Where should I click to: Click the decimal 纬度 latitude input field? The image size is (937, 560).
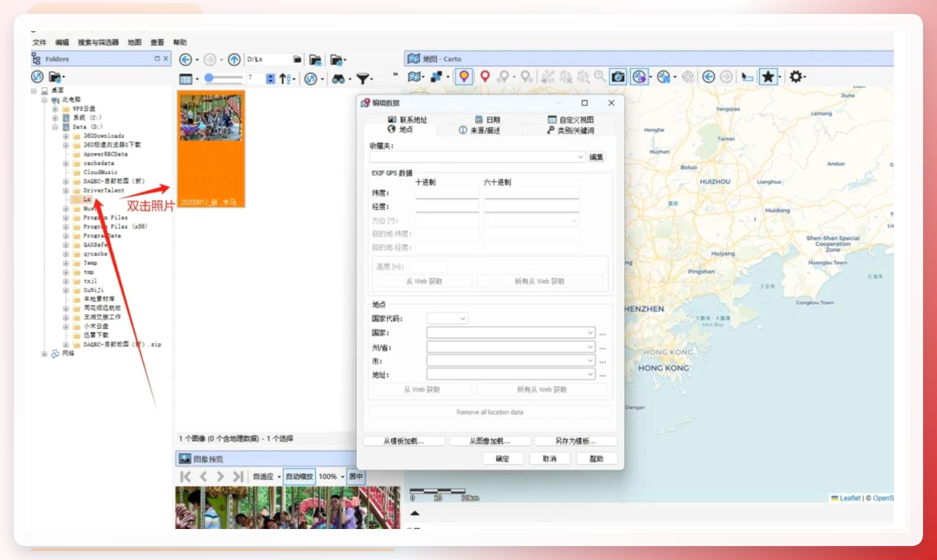tap(447, 192)
